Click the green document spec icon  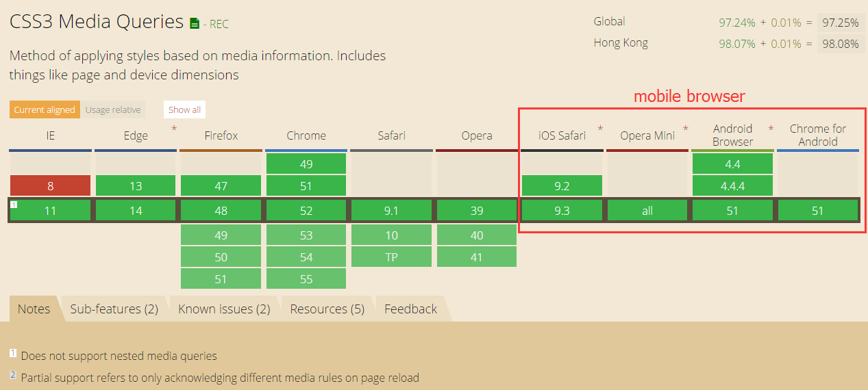point(195,24)
